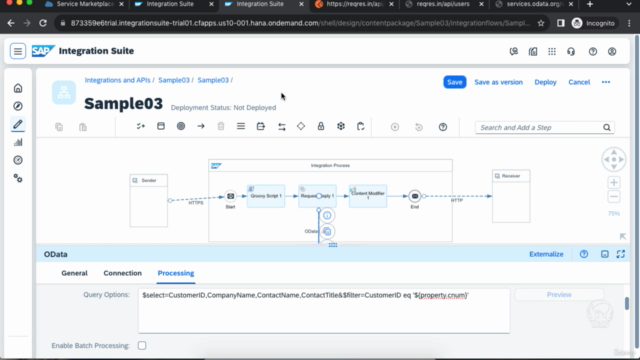Viewport: 640px width, 360px height.
Task: Open OData panel help icon
Action: coord(584,254)
